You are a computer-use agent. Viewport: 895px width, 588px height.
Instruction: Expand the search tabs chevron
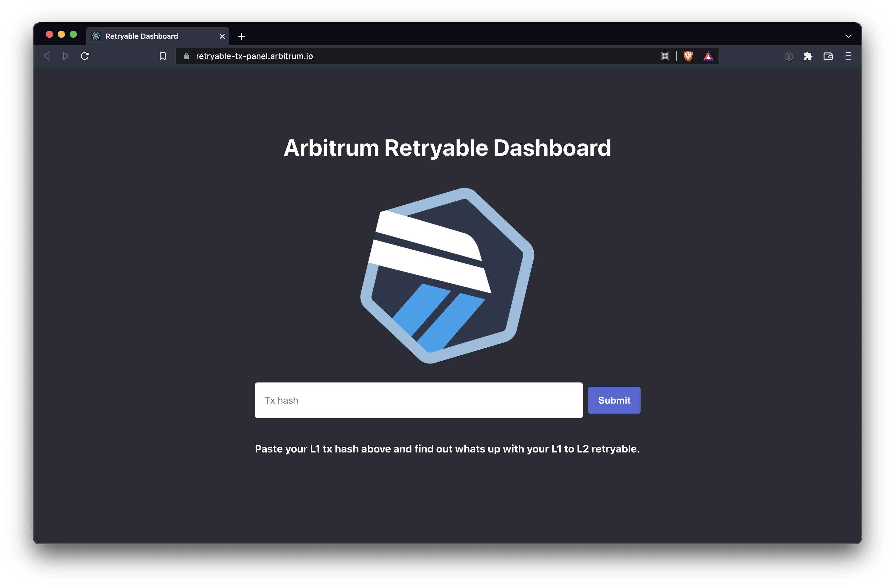[x=848, y=36]
